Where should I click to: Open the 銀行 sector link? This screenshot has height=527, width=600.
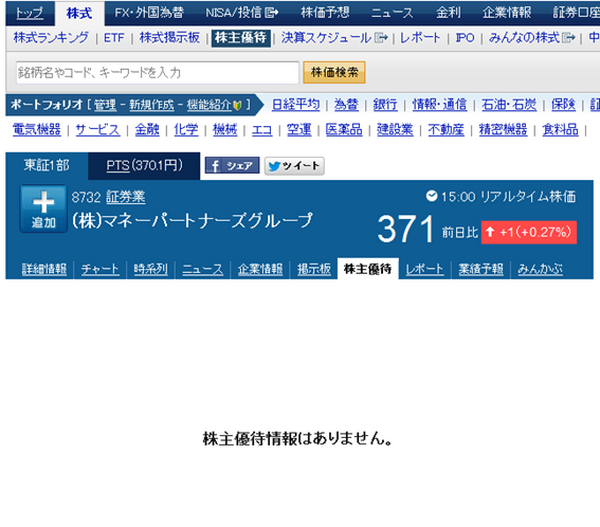pos(385,104)
